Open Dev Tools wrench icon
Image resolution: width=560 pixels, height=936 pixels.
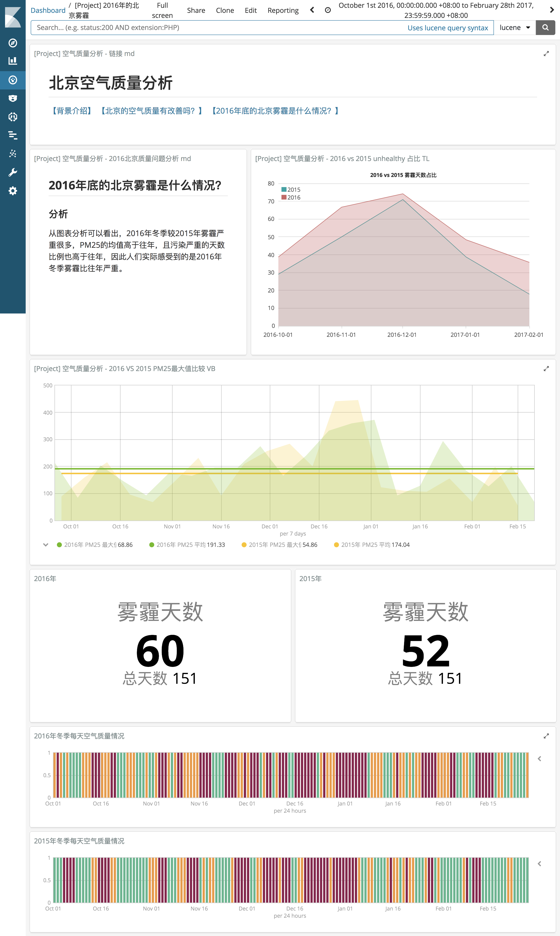(x=13, y=172)
